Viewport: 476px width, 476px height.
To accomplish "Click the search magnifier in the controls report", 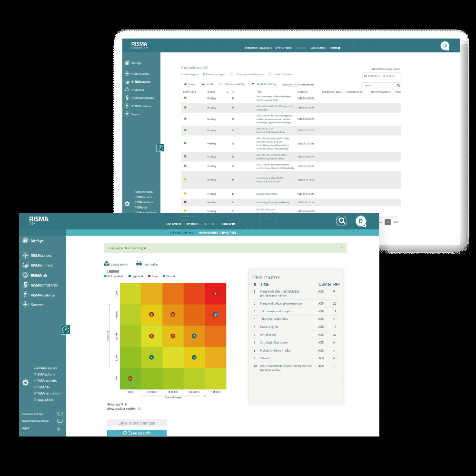I will click(x=398, y=85).
